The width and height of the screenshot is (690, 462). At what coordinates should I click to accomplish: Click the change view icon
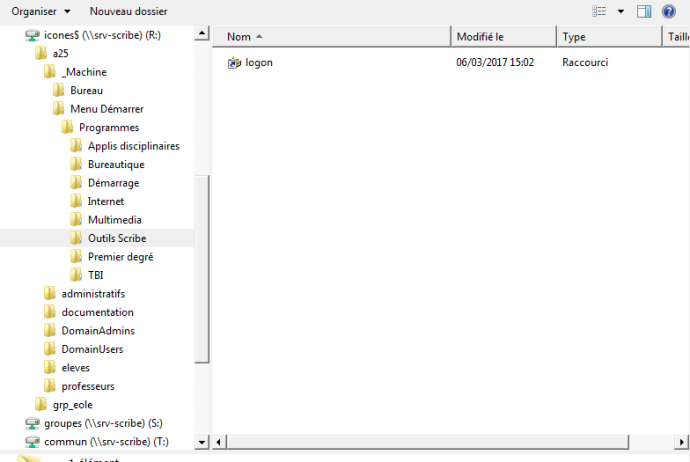coord(600,11)
